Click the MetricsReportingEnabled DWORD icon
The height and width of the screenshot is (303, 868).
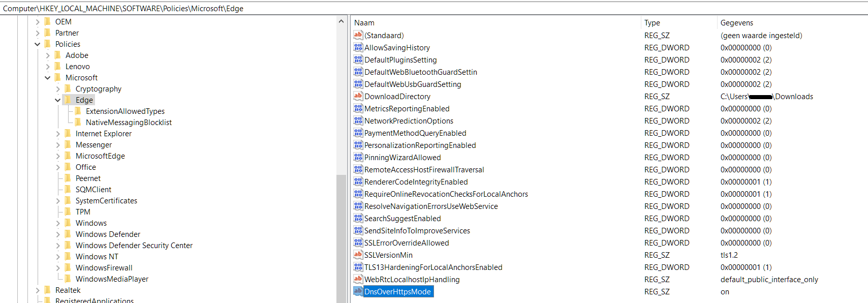[358, 108]
